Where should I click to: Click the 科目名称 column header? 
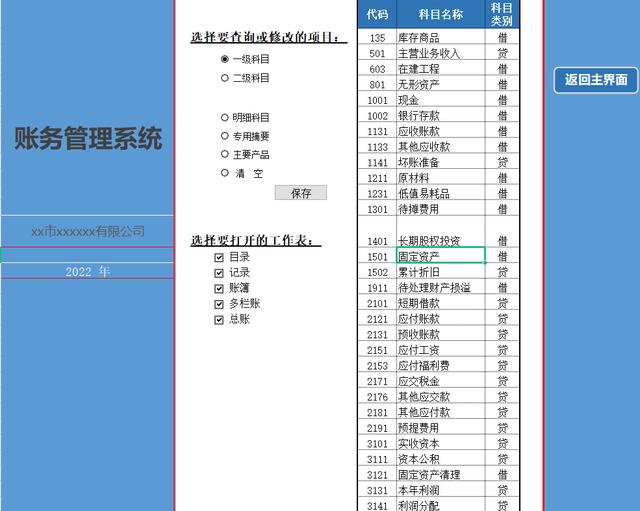coord(441,14)
